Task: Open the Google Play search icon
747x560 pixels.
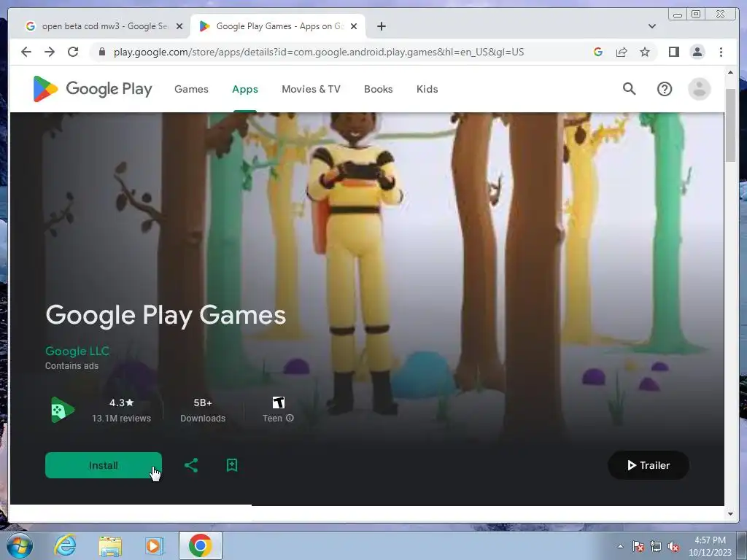Action: pyautogui.click(x=629, y=88)
